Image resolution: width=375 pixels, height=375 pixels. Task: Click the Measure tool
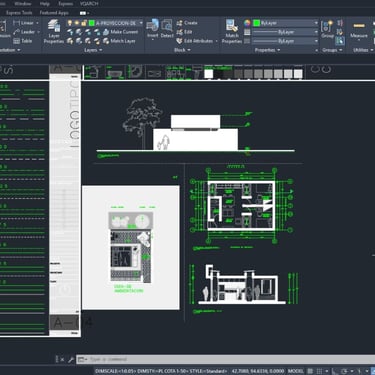(359, 29)
